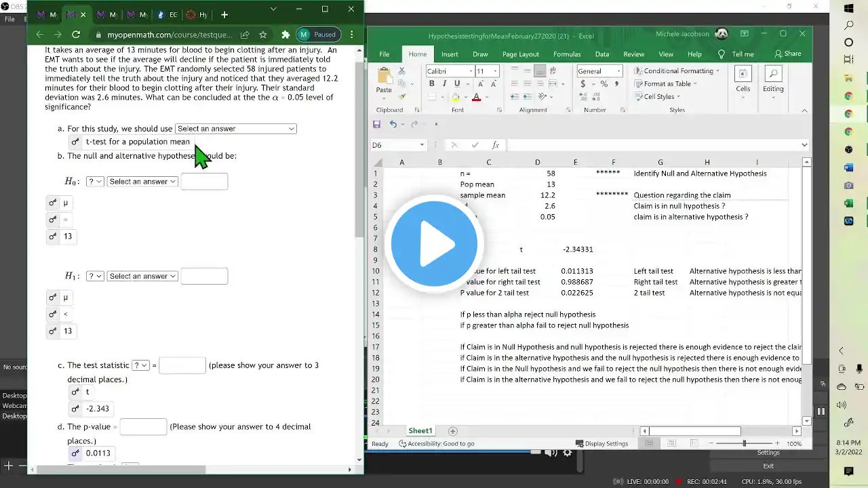Open a new Chrome tab
Viewport: 868px width, 488px height.
coord(224,14)
